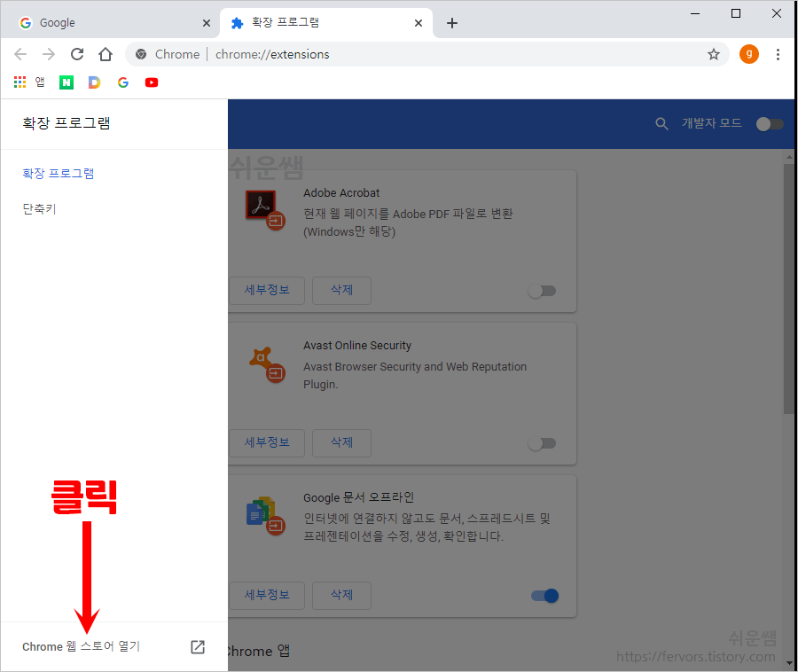Click 세부정보 for Adobe Acrobat
The height and width of the screenshot is (672, 798).
(267, 291)
